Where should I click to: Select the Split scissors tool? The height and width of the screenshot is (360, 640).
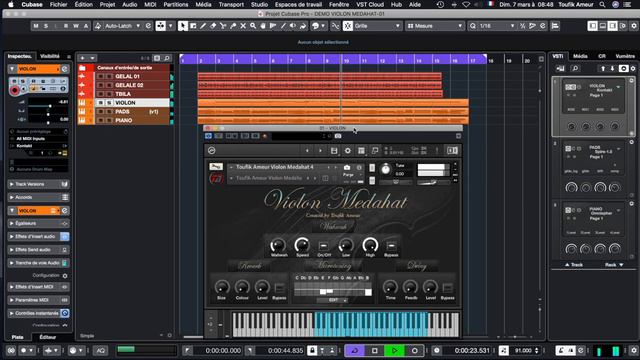pyautogui.click(x=223, y=26)
